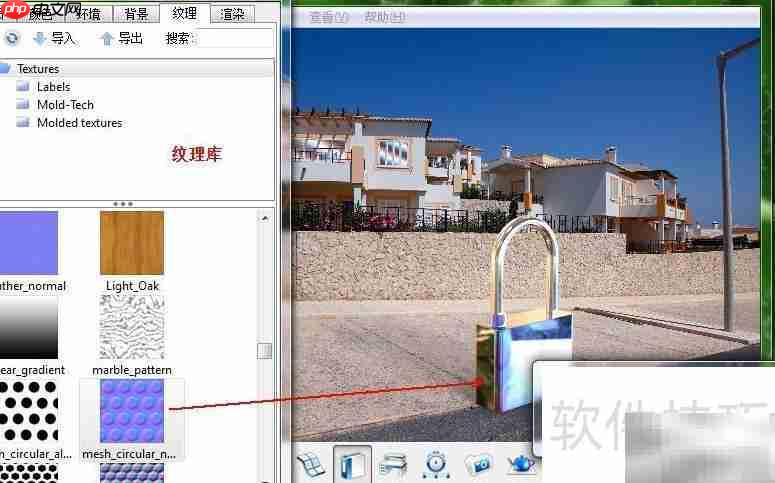Screen dimensions: 775x483
Task: Click the Screenshot camera icon
Action: (x=478, y=465)
